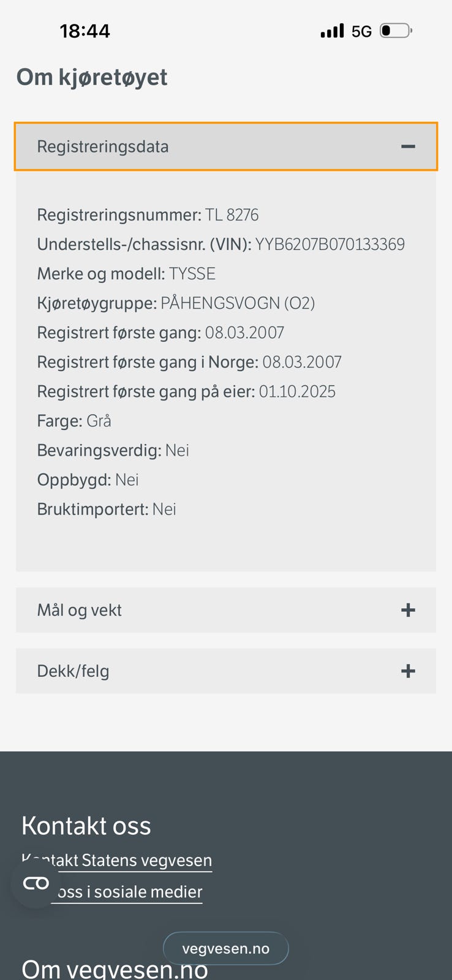Open the Dekk/felg accordion row
Viewport: 452px width, 980px height.
pos(226,671)
